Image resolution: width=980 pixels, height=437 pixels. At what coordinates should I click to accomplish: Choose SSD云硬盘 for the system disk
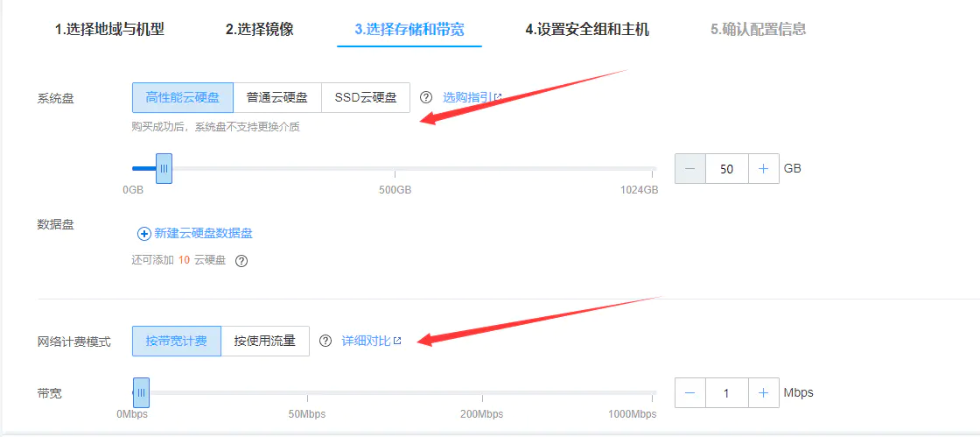click(366, 97)
